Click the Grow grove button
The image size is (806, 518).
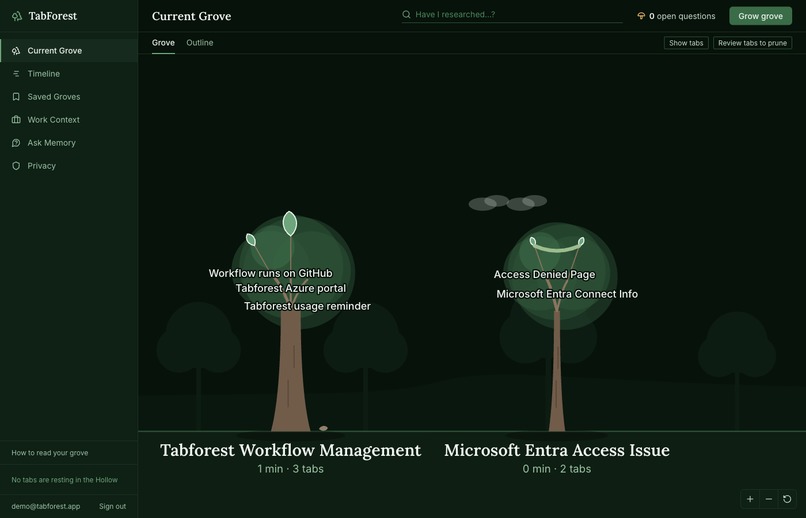click(760, 16)
